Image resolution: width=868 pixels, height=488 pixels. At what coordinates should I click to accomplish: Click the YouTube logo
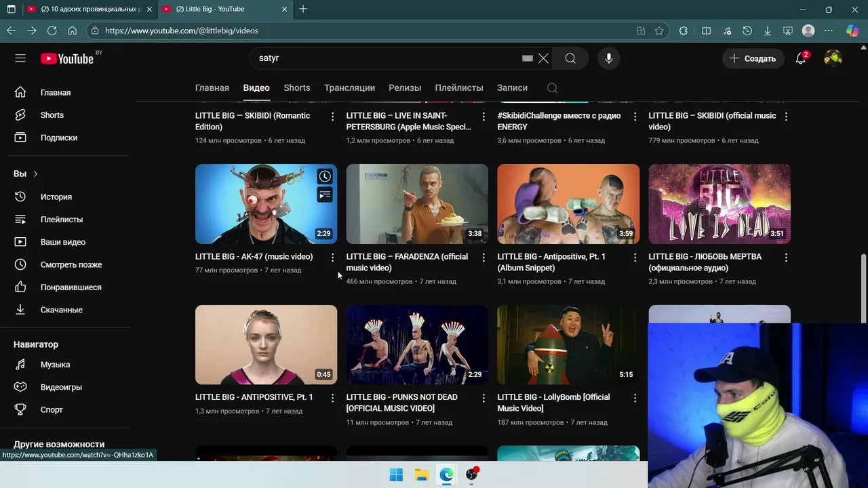click(x=67, y=58)
